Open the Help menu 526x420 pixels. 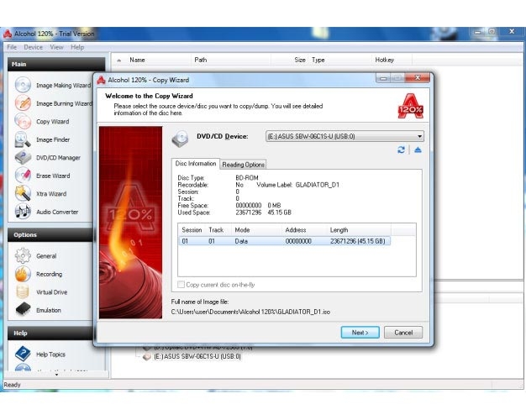coord(77,47)
